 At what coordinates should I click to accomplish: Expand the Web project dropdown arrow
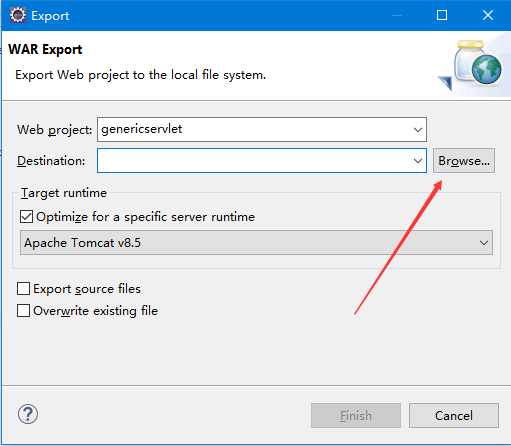[418, 130]
